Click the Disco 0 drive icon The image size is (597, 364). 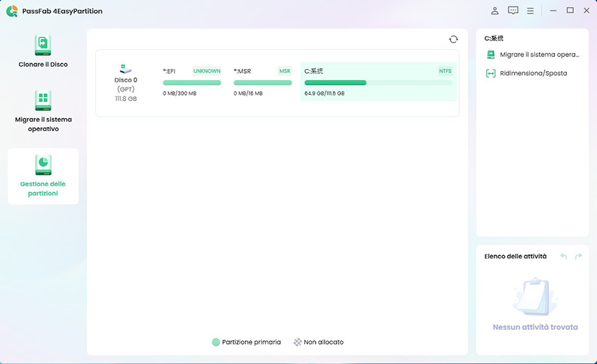(x=126, y=68)
